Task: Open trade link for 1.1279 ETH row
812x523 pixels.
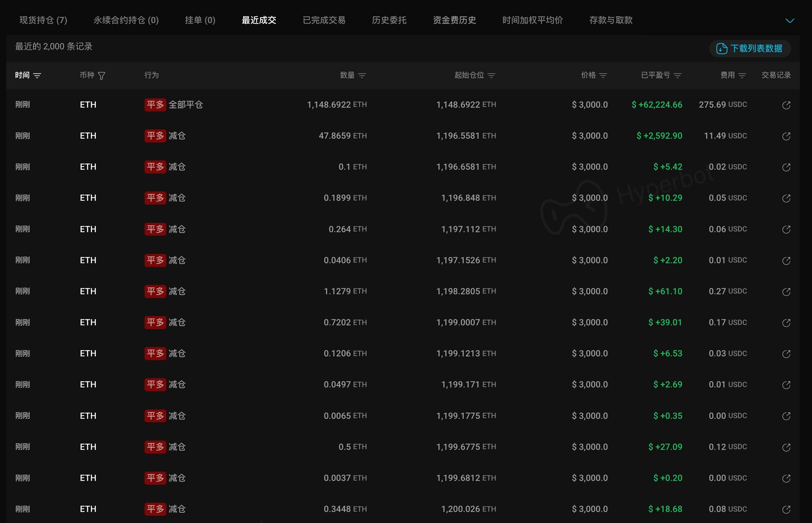Action: point(786,292)
